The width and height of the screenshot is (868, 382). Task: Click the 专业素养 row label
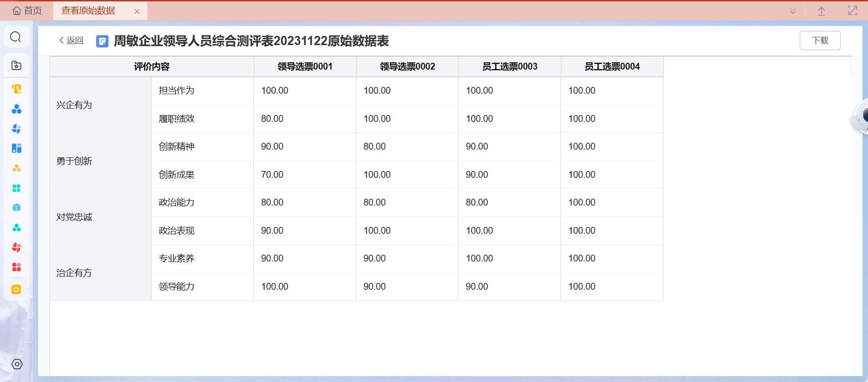[x=177, y=258]
